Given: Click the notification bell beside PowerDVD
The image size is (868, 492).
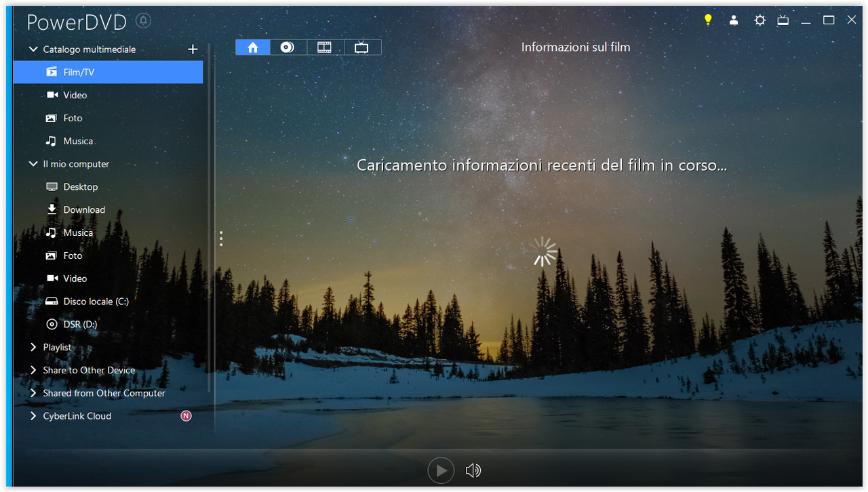Looking at the screenshot, I should pyautogui.click(x=143, y=21).
